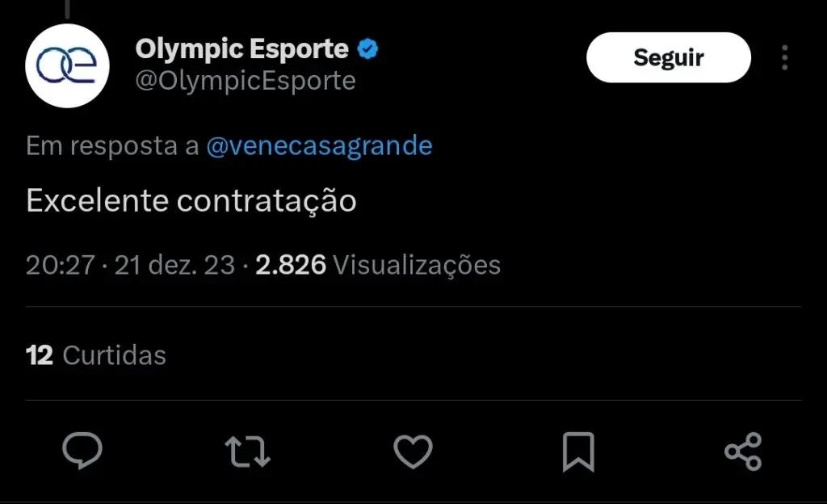Repost this tweet with the arrows icon
Image resolution: width=827 pixels, height=504 pixels.
(x=247, y=451)
